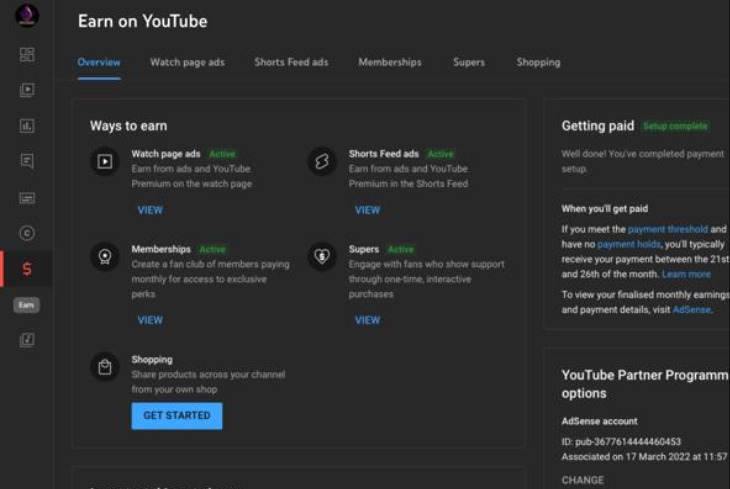
Task: Click VIEW under Supers
Action: tap(367, 320)
